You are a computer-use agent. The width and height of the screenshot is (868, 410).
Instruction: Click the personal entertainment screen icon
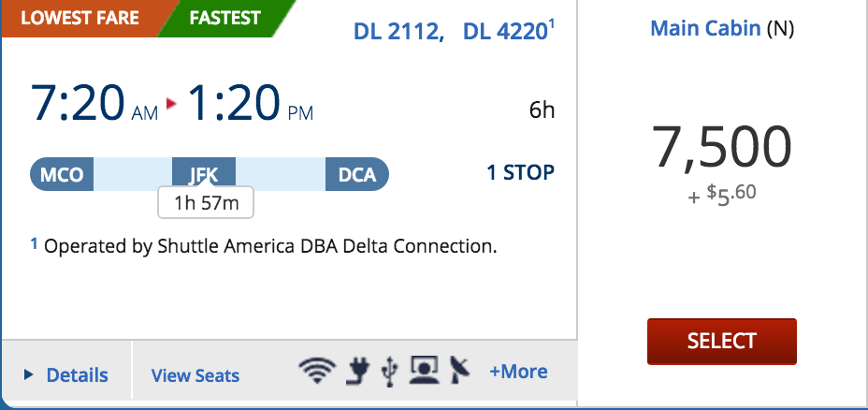[425, 373]
